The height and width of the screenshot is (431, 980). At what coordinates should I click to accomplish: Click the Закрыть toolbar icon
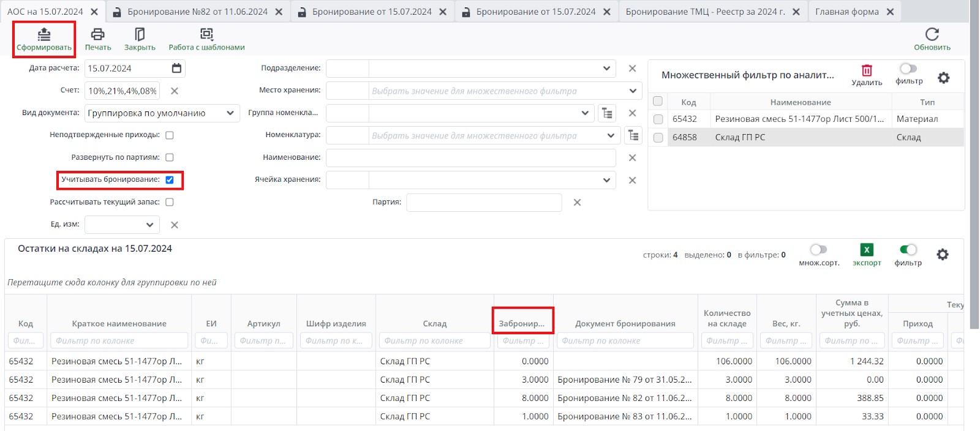(x=140, y=34)
